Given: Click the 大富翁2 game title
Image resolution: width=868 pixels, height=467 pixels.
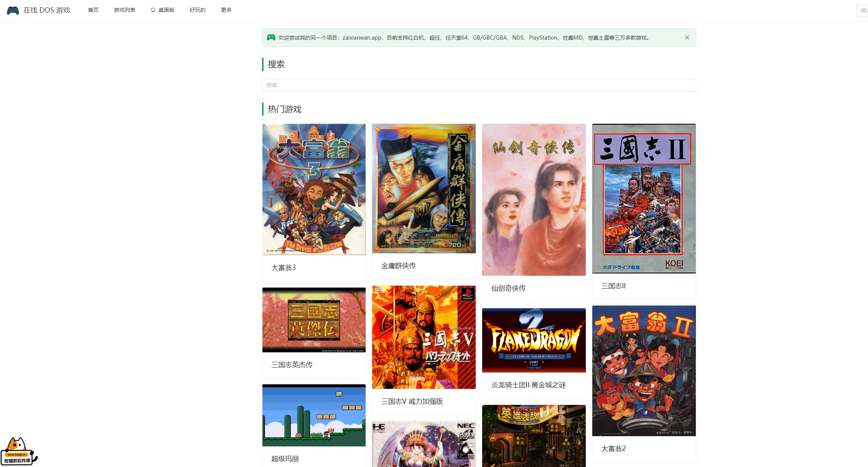Looking at the screenshot, I should 613,449.
